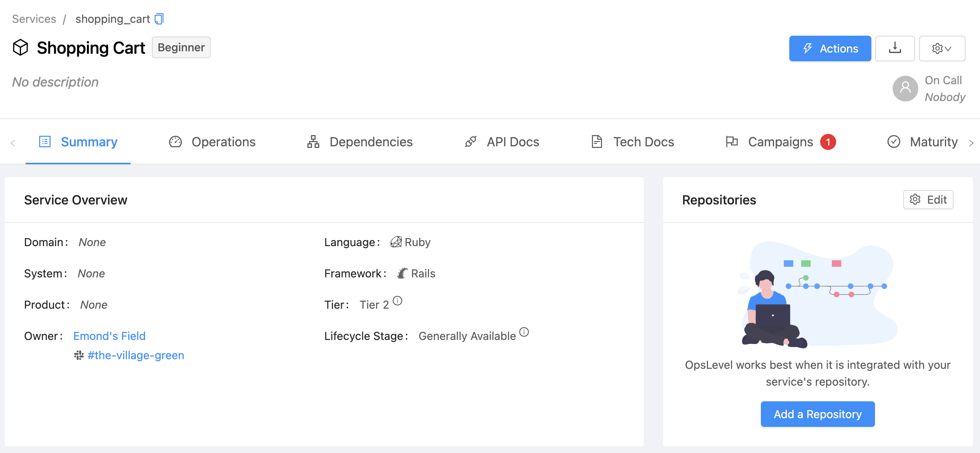Screen dimensions: 980x453
Task: Copy the shopping_cart alias with the clipboard icon
Action: pos(159,19)
